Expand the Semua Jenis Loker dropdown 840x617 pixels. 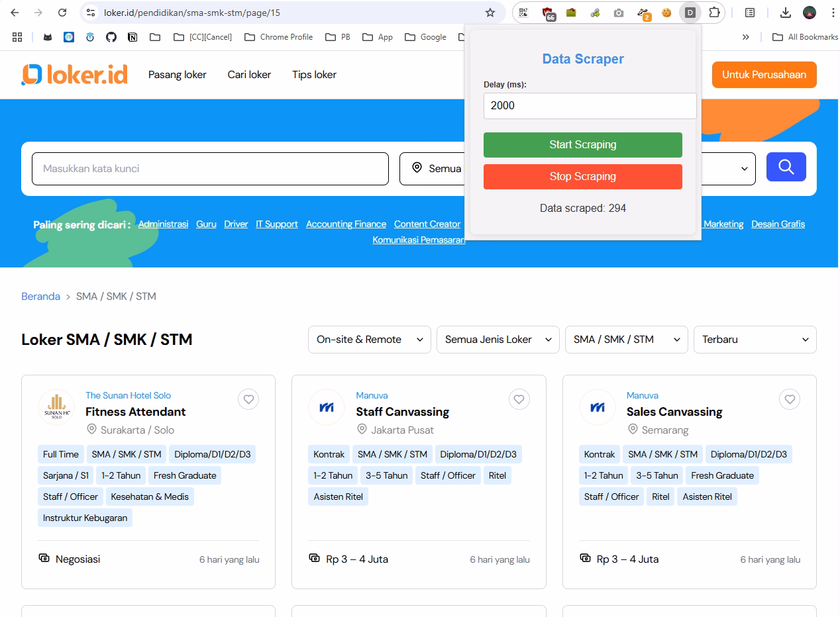tap(498, 340)
